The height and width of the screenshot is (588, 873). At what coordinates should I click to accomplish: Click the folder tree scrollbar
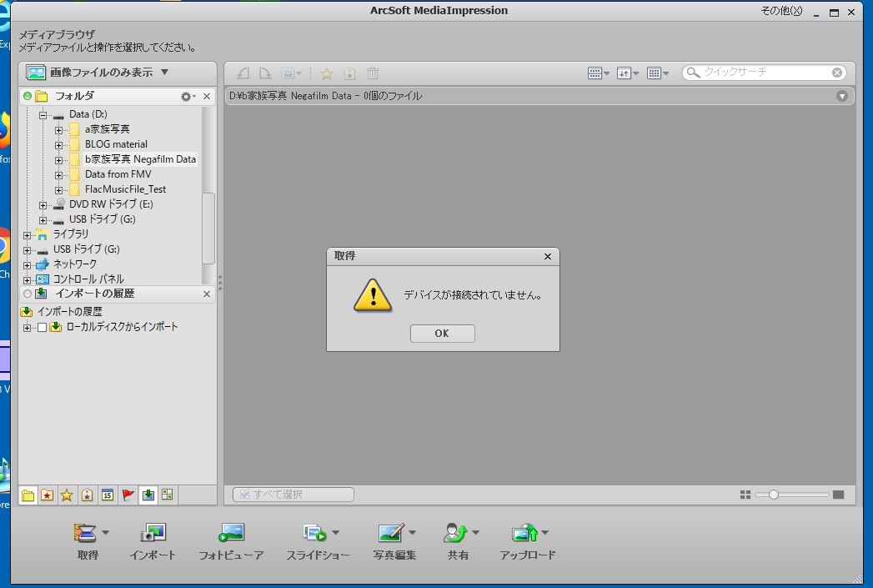(208, 229)
